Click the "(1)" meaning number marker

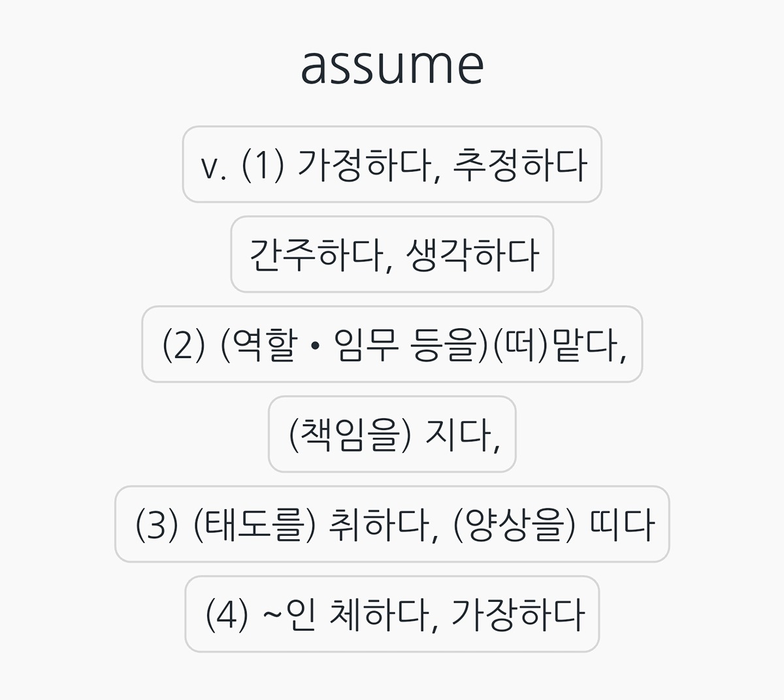coord(263,165)
